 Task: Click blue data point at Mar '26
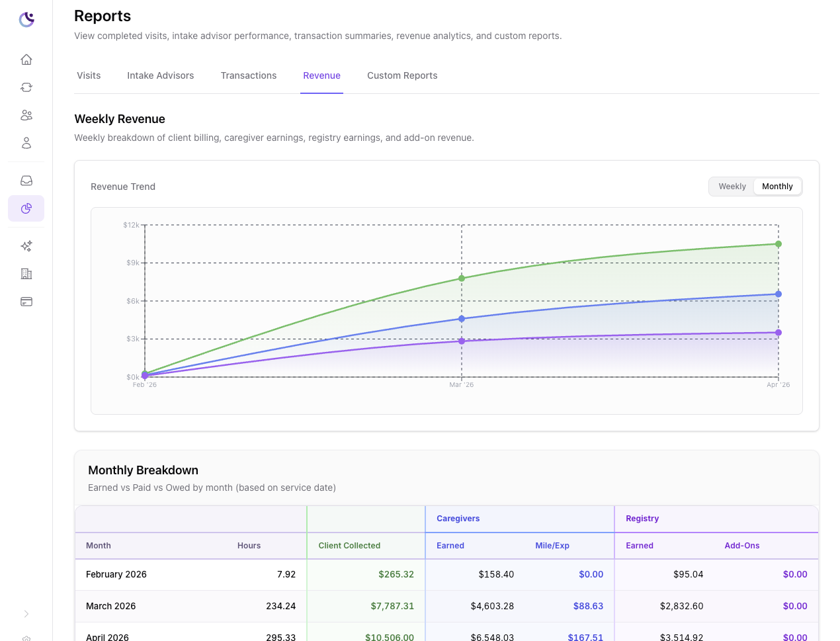462,319
